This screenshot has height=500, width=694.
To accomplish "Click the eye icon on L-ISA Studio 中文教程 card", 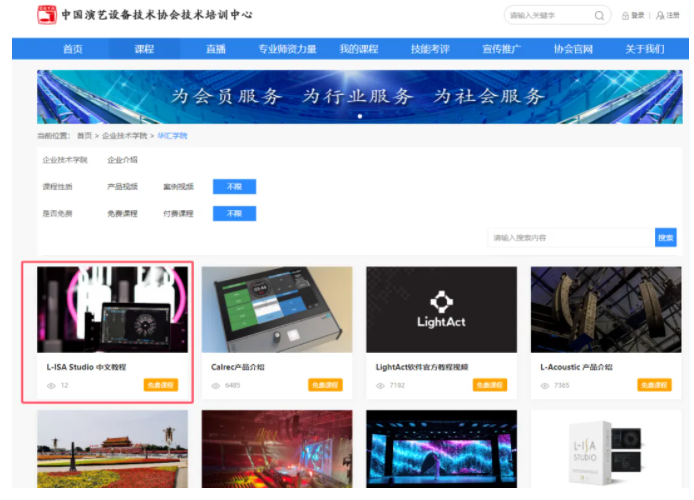I will point(51,386).
